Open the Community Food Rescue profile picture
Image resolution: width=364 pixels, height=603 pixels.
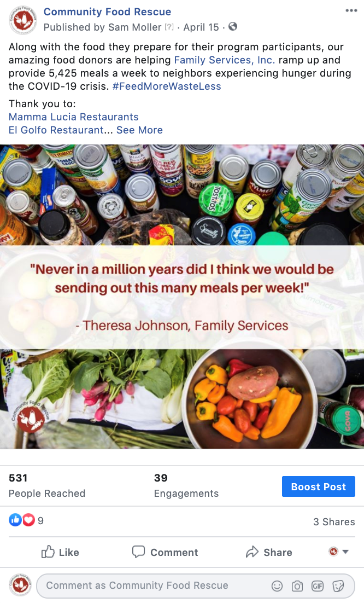point(22,20)
